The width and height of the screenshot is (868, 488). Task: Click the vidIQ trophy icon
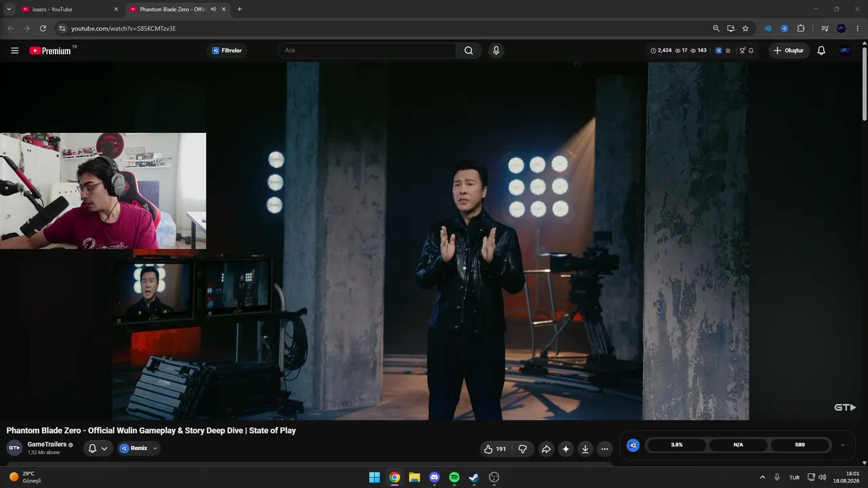(x=742, y=51)
